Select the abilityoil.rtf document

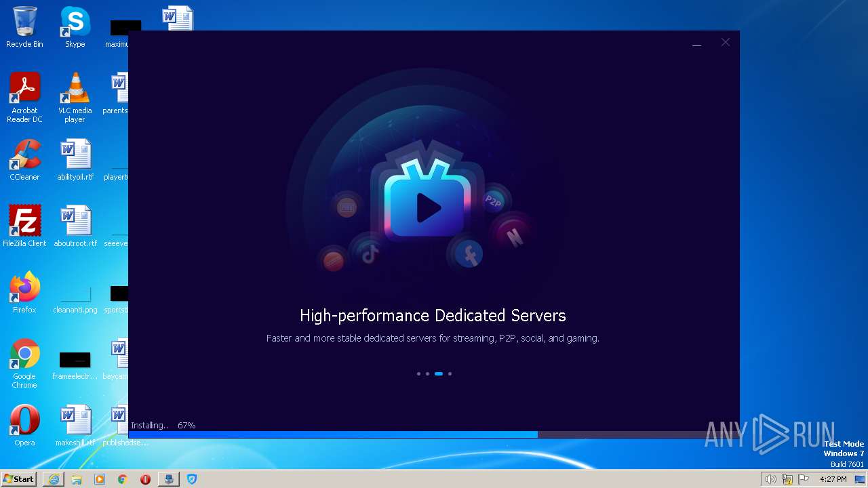pos(75,160)
